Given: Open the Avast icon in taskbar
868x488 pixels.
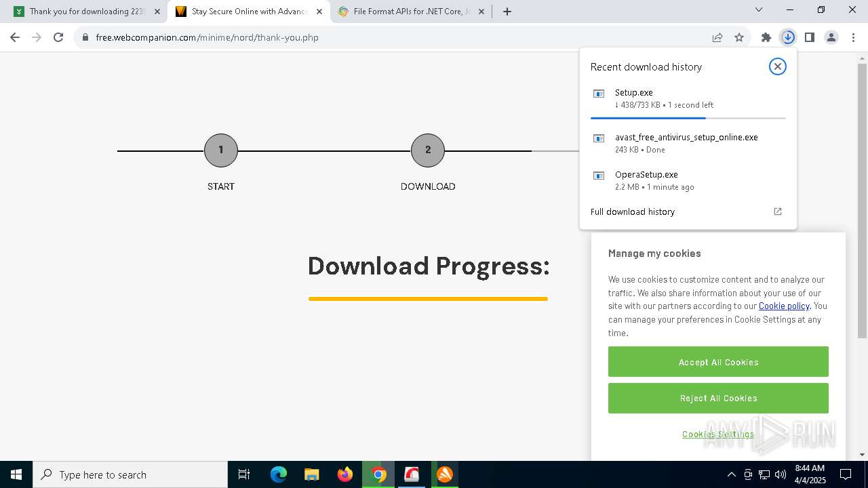Looking at the screenshot, I should pos(445,474).
